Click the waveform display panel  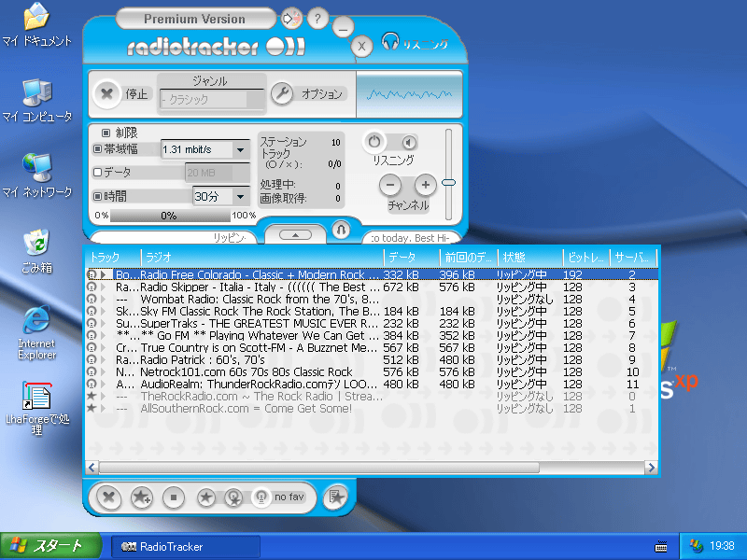[409, 94]
